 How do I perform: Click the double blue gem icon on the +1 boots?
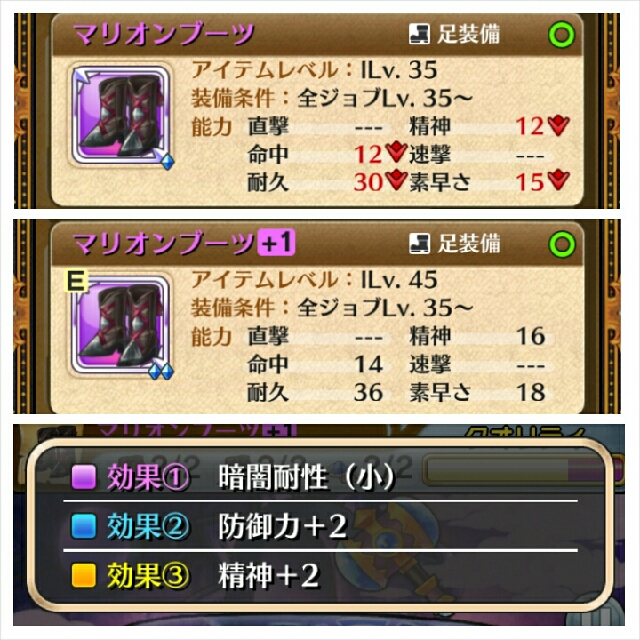161,372
